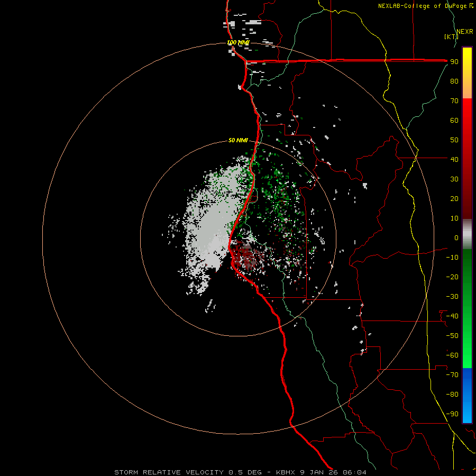Click the -50 value on the velocity scale
Screen dimensions: 476x476
[x=452, y=336]
